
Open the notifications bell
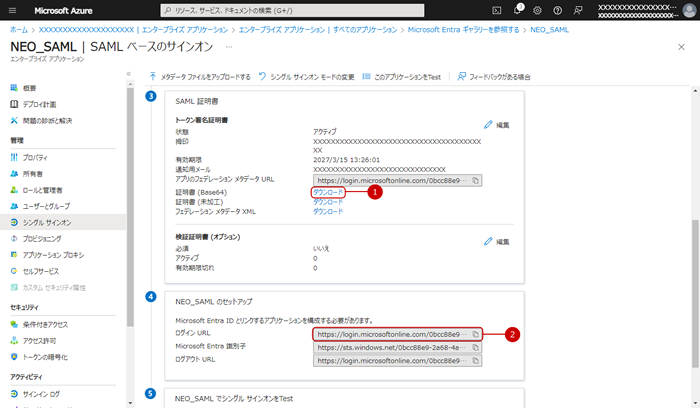coord(517,10)
